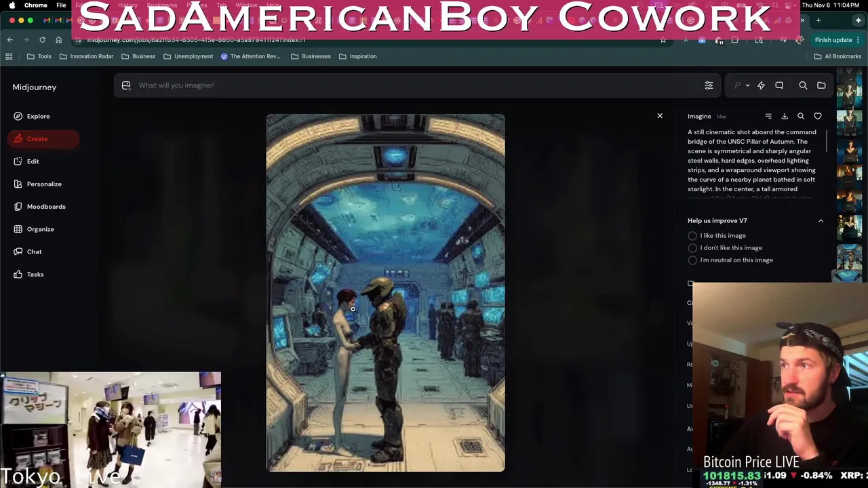Open the personalization profile dropdown arrow
The width and height of the screenshot is (868, 488).
point(747,85)
